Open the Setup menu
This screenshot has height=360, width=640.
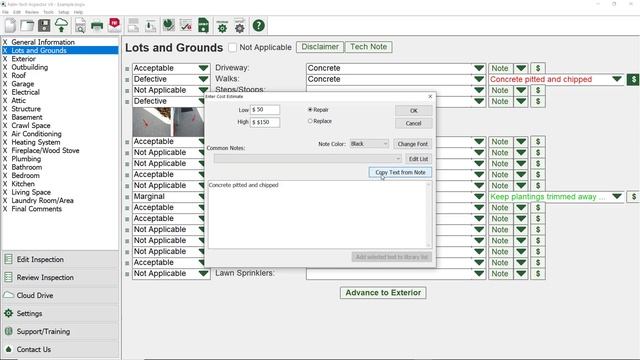[x=64, y=12]
